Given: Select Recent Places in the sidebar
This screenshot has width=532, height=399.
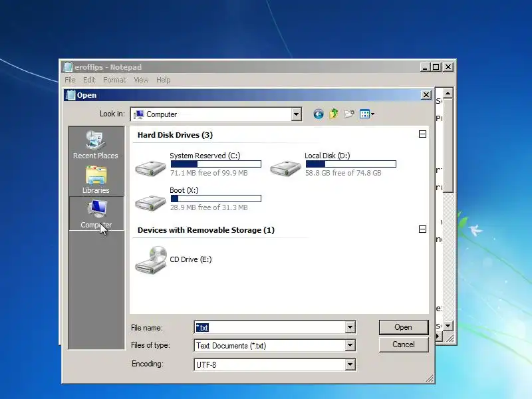Looking at the screenshot, I should click(x=96, y=145).
